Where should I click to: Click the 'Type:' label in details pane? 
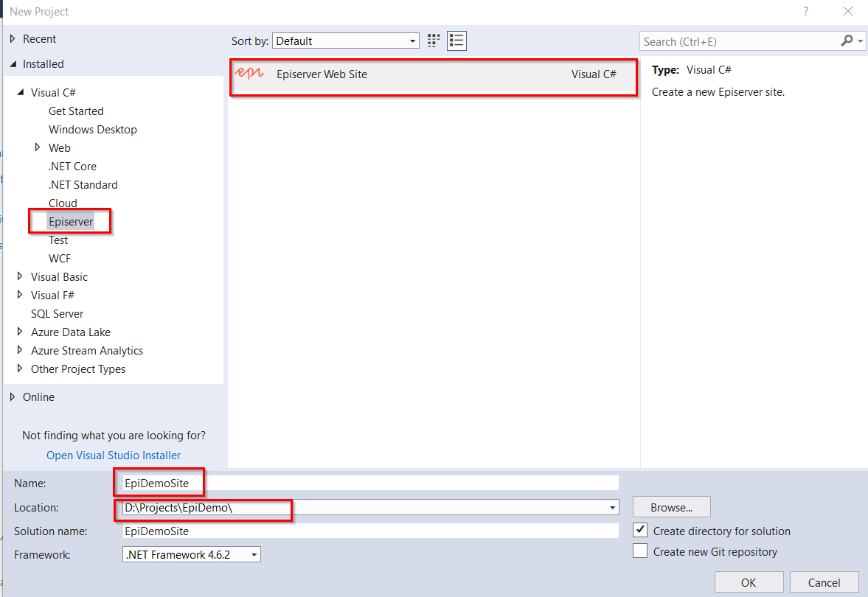point(665,70)
